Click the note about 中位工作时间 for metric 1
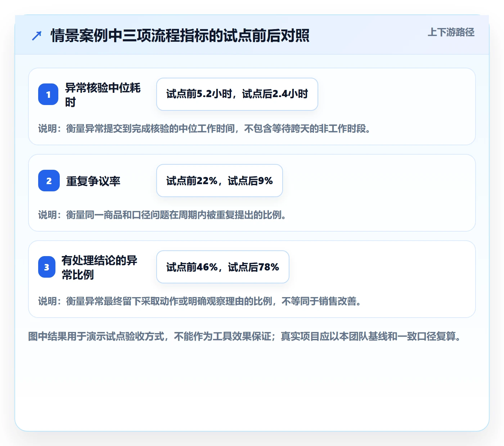Screen dimensions: 504x446 tap(205, 128)
